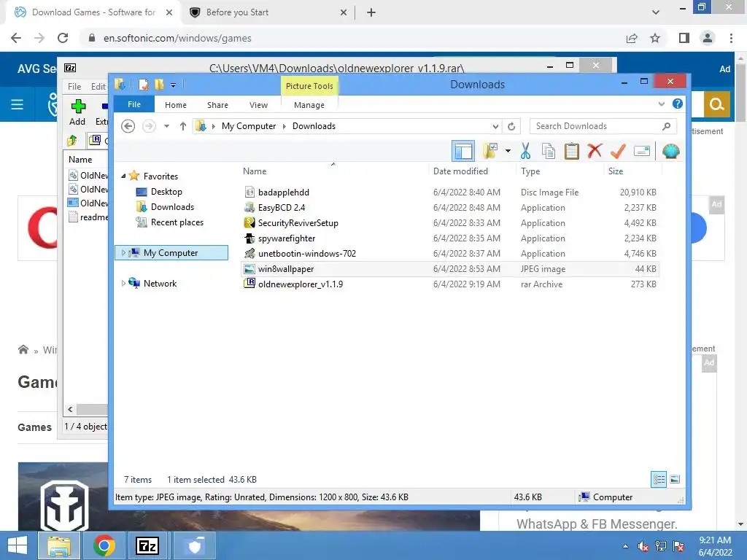Screen dimensions: 747x560
Task: Expand the My Computer tree node
Action: coord(123,253)
